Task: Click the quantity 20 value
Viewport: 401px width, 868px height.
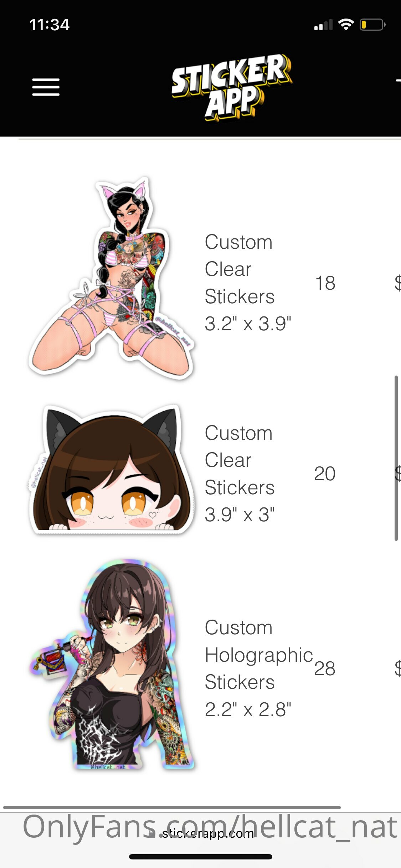Action: 325,474
